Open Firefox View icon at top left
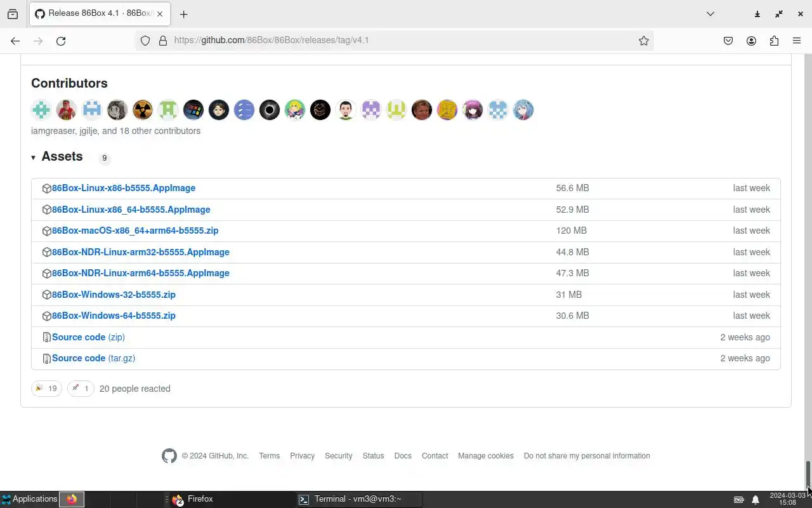 13,14
